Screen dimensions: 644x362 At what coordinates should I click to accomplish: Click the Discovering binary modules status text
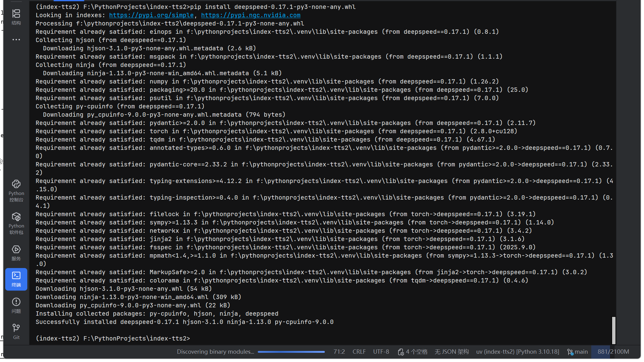[x=215, y=352]
